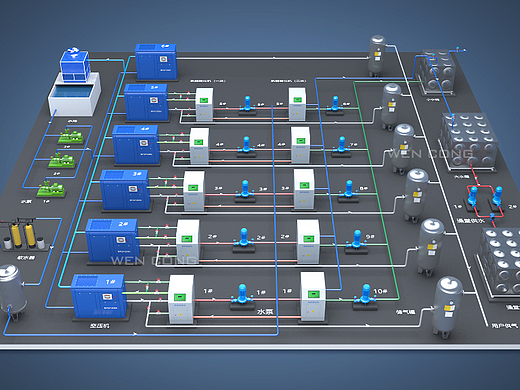
Task: Click the outlet valve above the small water tank
Action: point(458,50)
